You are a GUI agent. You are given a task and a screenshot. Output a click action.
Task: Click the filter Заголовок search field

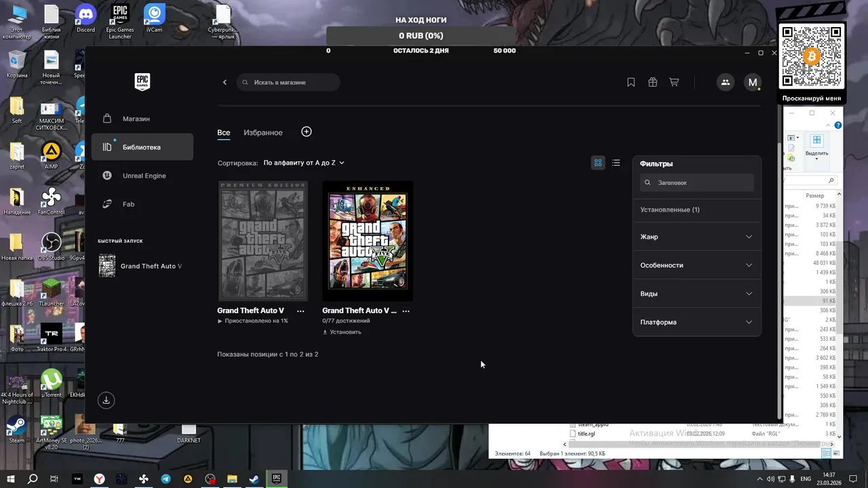pos(697,182)
